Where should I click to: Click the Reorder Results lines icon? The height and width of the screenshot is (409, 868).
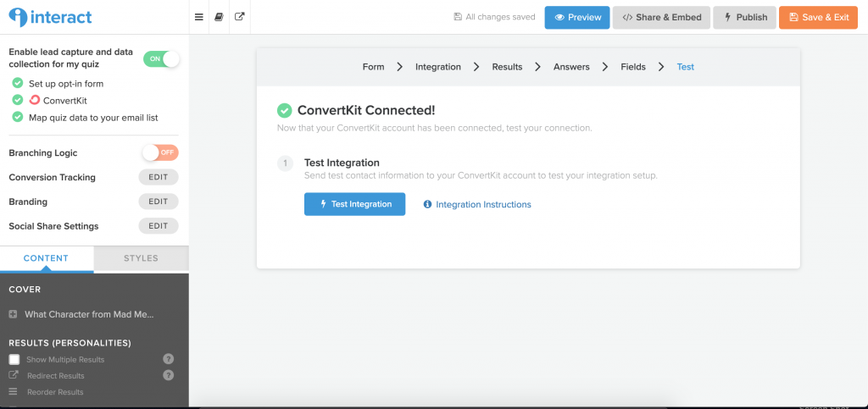tap(14, 392)
